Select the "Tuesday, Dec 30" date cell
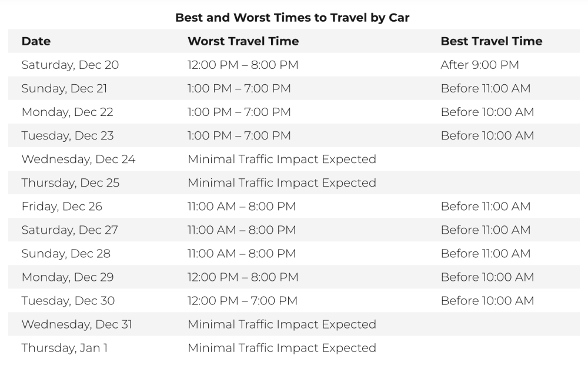The width and height of the screenshot is (588, 365). (x=68, y=300)
